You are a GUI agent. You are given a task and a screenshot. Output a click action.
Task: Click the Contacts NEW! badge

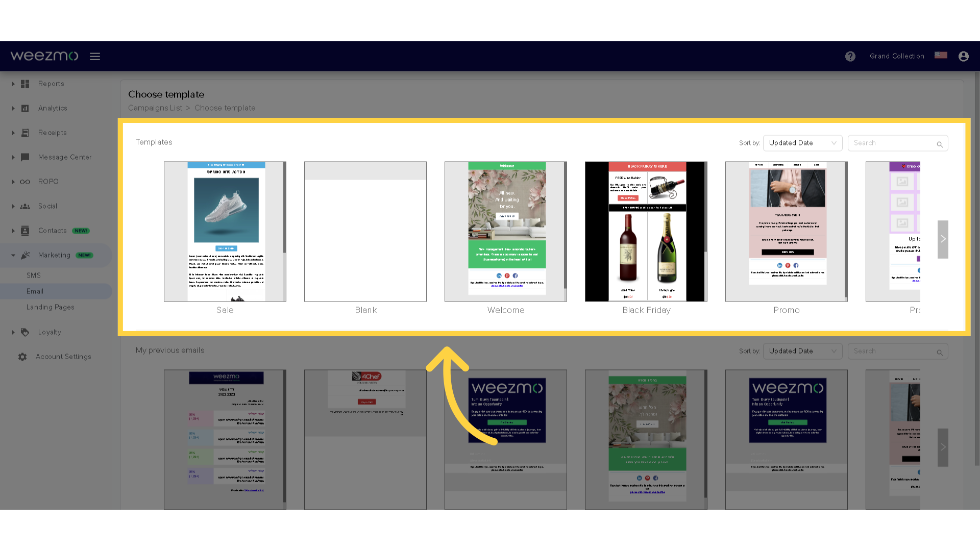coord(81,231)
